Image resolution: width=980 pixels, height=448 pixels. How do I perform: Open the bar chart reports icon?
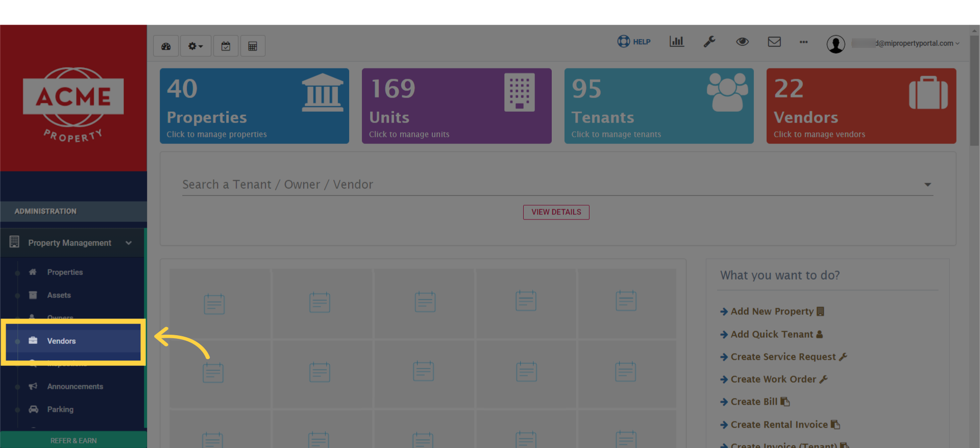click(677, 42)
